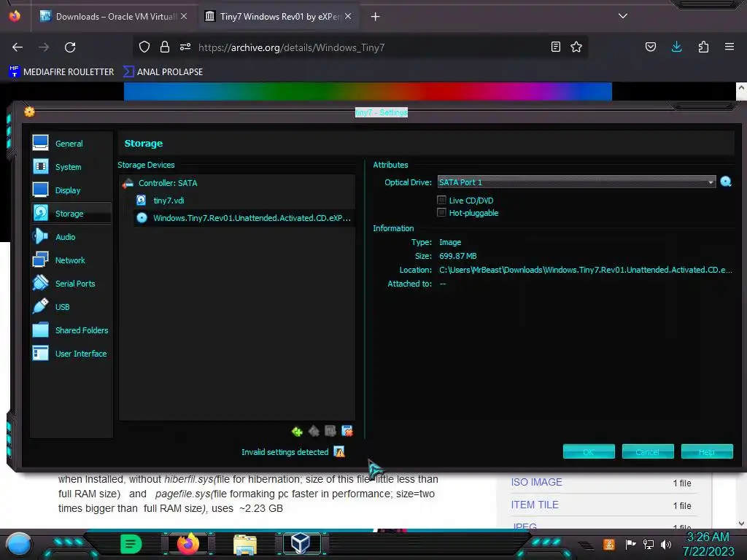The width and height of the screenshot is (747, 560).
Task: Click the Help button in Settings
Action: click(706, 451)
